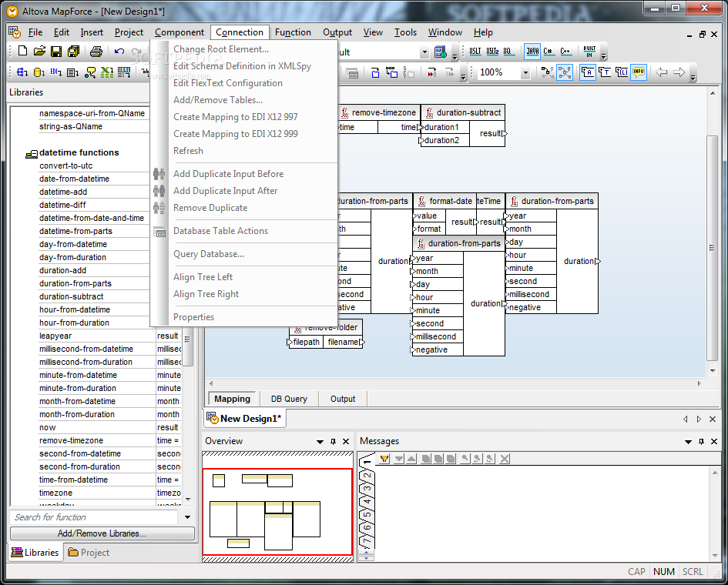Select leapyear function in library

(x=55, y=336)
